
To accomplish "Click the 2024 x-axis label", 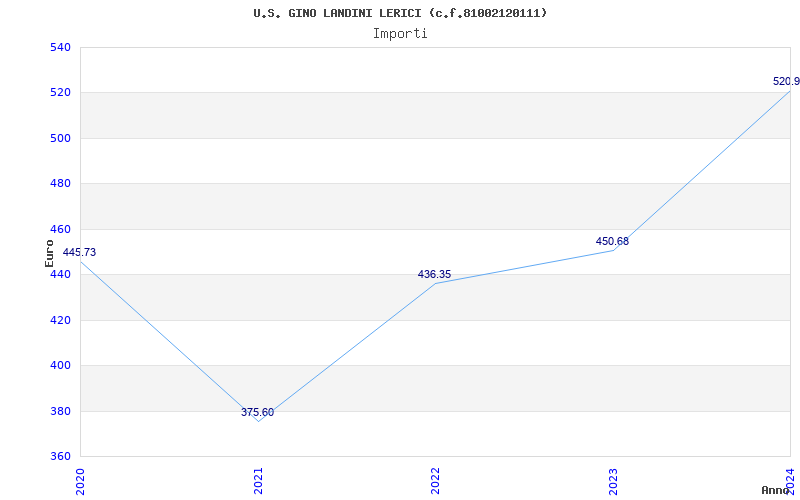I will tap(790, 480).
